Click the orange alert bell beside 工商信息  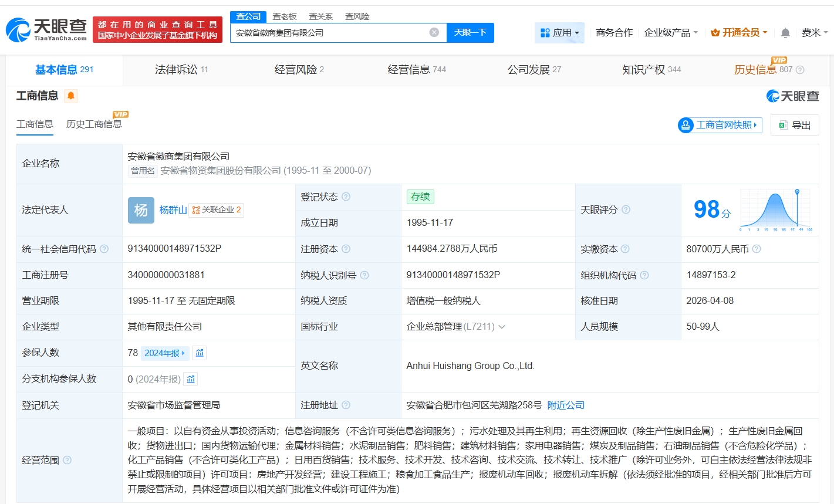[x=71, y=96]
